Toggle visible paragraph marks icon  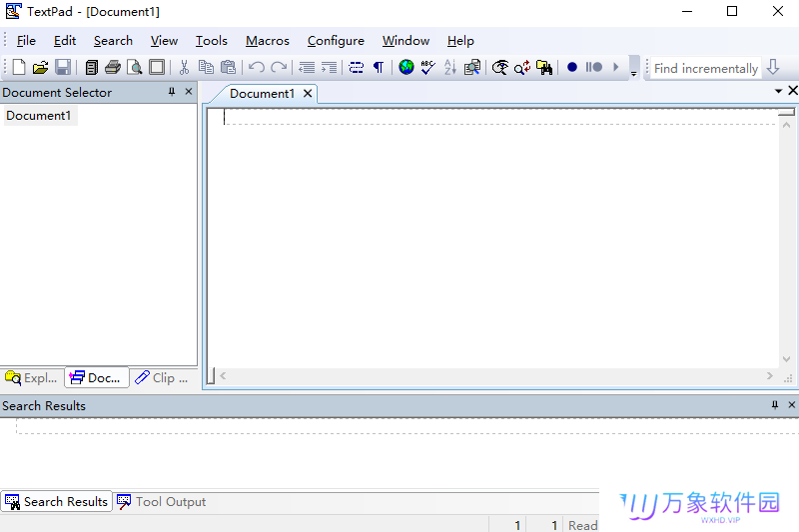click(x=379, y=67)
